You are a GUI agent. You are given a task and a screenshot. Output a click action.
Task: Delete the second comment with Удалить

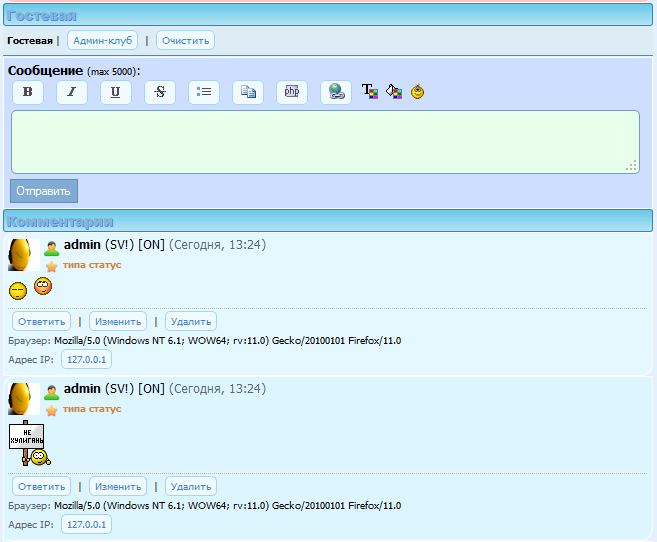[x=191, y=487]
